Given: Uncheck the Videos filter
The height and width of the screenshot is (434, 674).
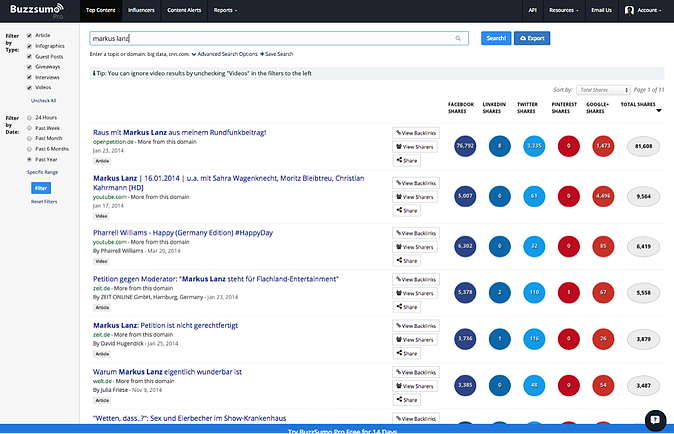Looking at the screenshot, I should click(29, 88).
